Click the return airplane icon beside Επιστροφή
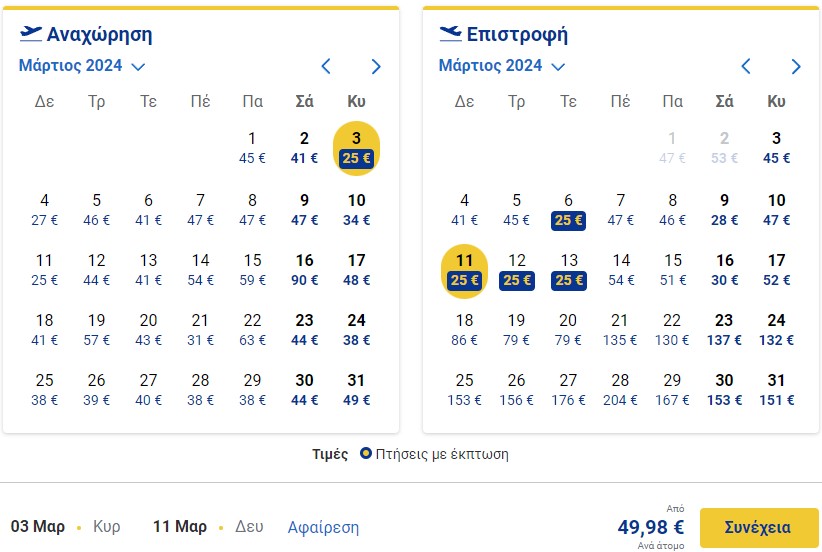Screen dimensions: 822x552 tap(450, 34)
